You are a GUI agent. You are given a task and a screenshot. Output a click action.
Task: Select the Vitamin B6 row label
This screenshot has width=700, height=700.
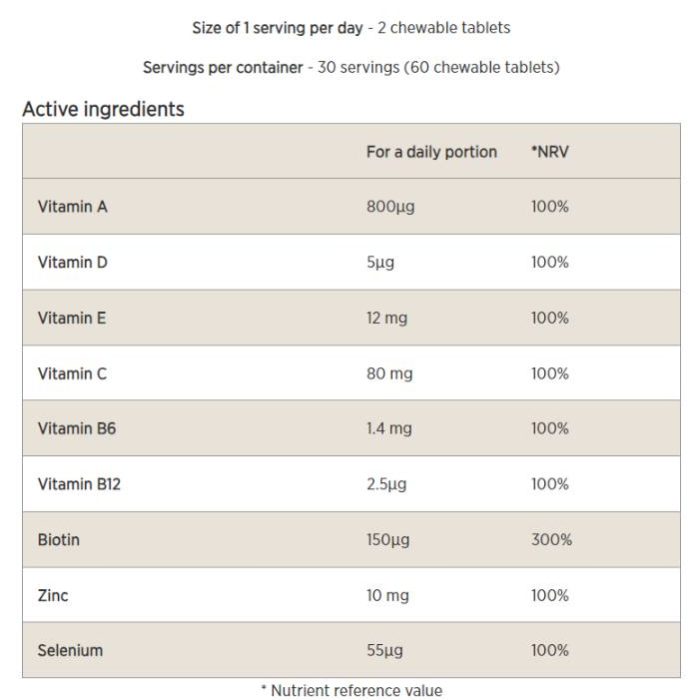[77, 429]
